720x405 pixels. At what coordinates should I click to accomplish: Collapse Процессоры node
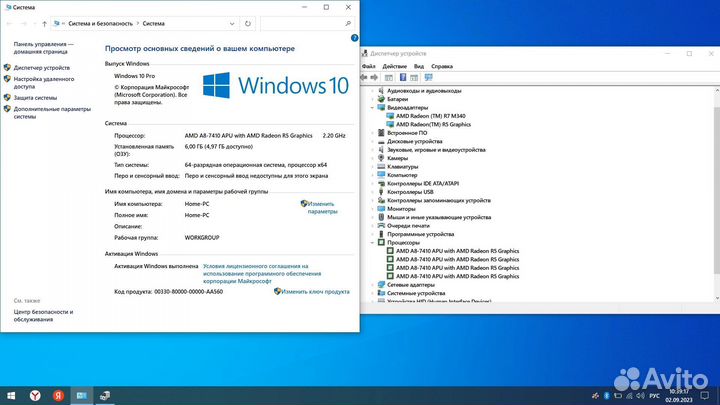point(372,242)
